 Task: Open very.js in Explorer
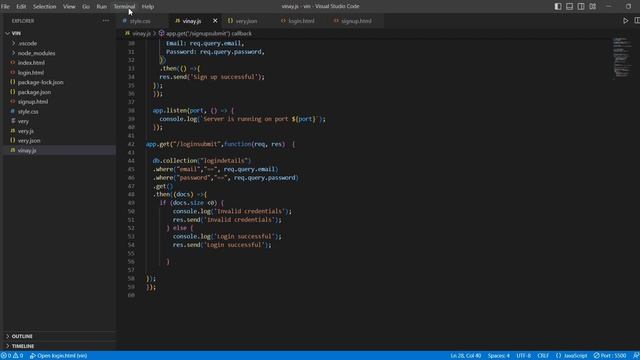point(25,131)
